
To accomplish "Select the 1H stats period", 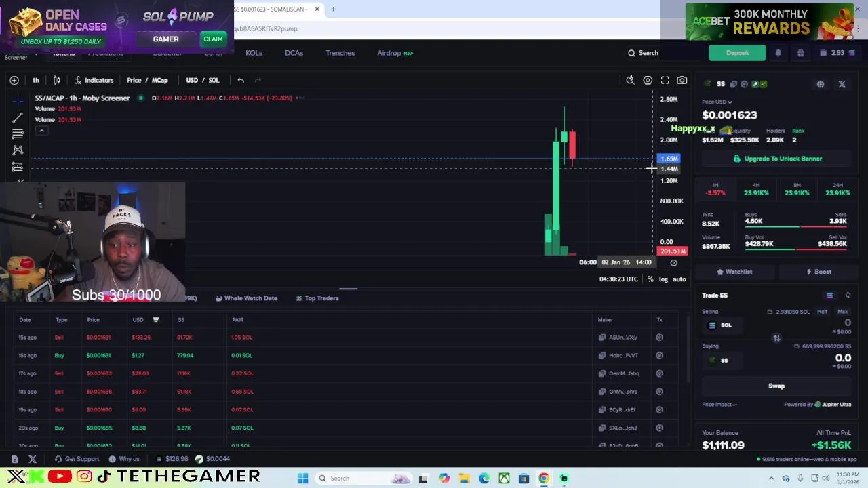I will tap(715, 189).
